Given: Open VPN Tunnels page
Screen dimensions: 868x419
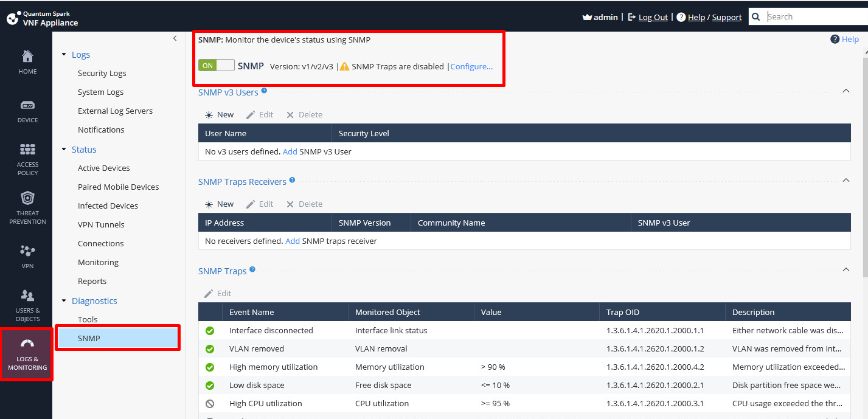Looking at the screenshot, I should [101, 225].
